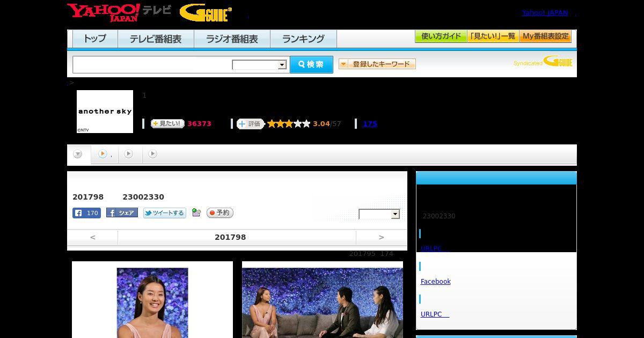Select the first tab with down-arrow icon
Image resolution: width=644 pixels, height=338 pixels.
pyautogui.click(x=78, y=155)
